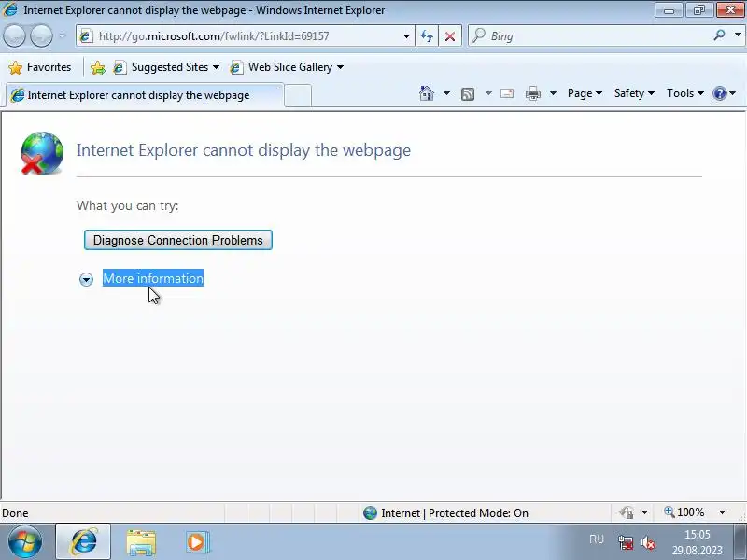Open recent pages dropdown beside Forward button

tap(63, 35)
